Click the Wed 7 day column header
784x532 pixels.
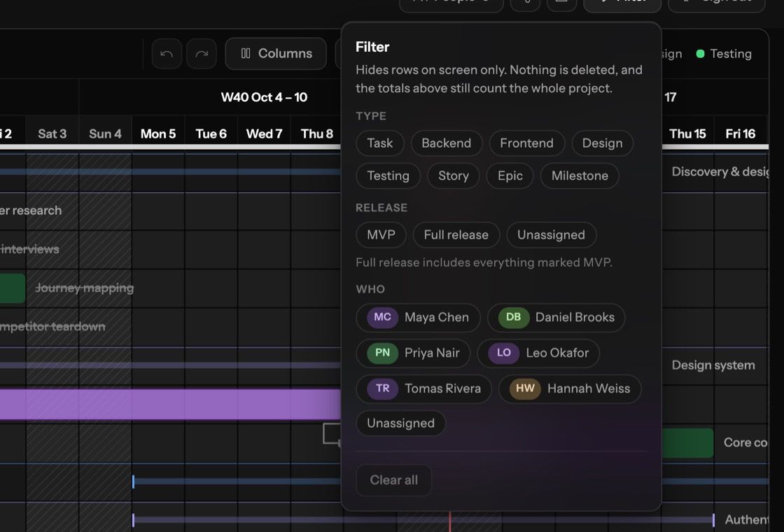(x=264, y=134)
